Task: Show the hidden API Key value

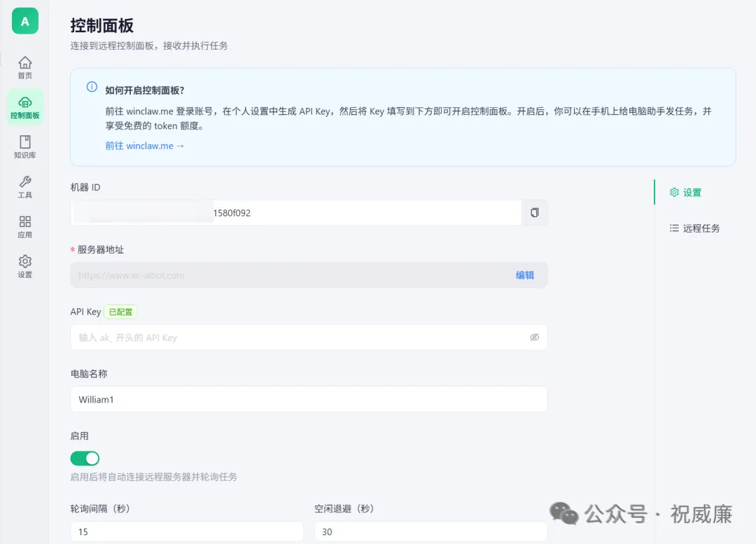Action: [x=534, y=337]
